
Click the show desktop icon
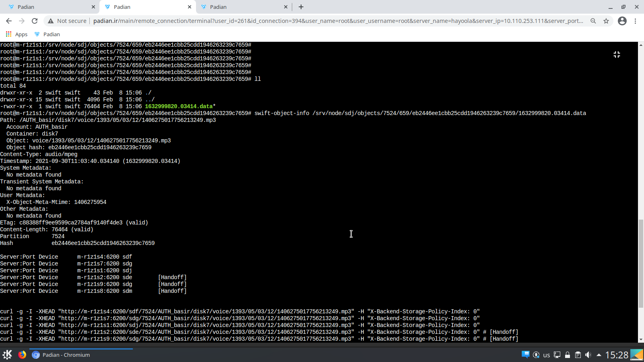637,355
